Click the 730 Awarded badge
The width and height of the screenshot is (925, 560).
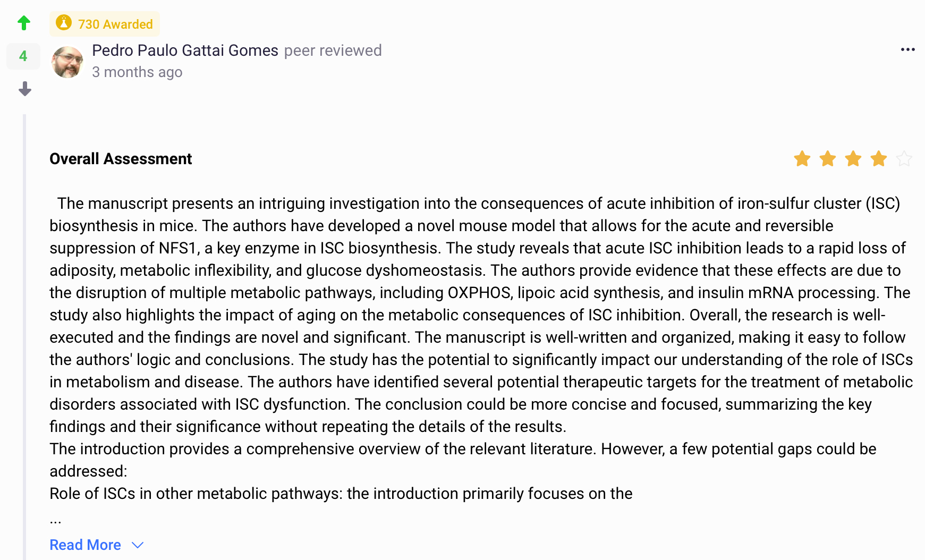115,24
